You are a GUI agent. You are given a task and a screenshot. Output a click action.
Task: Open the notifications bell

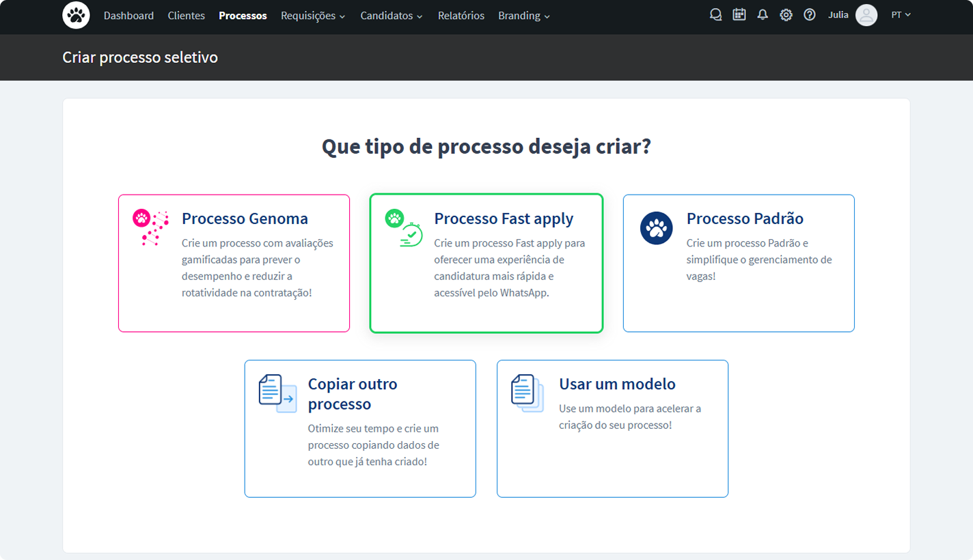click(x=763, y=14)
